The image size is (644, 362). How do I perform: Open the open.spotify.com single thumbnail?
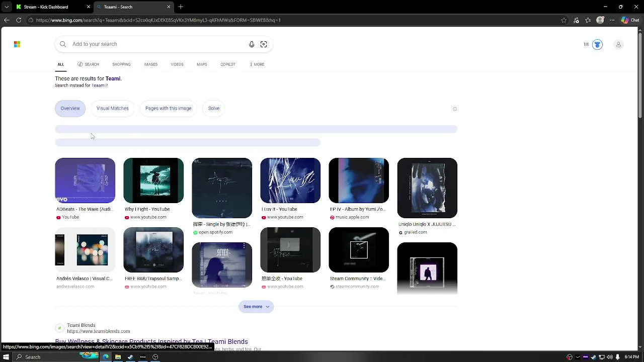[222, 188]
